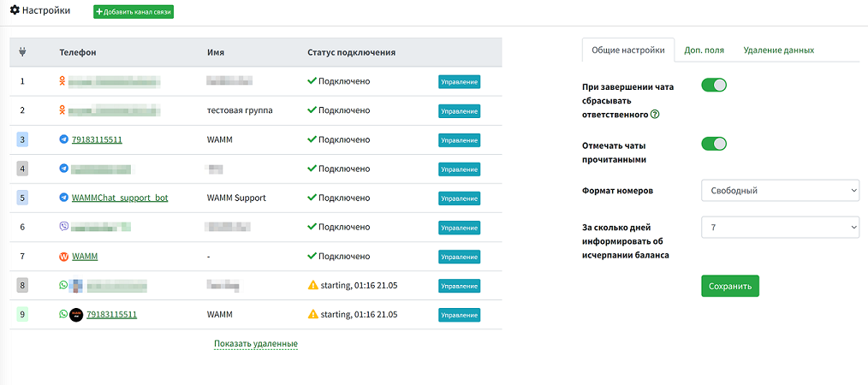This screenshot has height=385, width=868.
Task: Expand the balance notification days dropdown
Action: tap(779, 227)
